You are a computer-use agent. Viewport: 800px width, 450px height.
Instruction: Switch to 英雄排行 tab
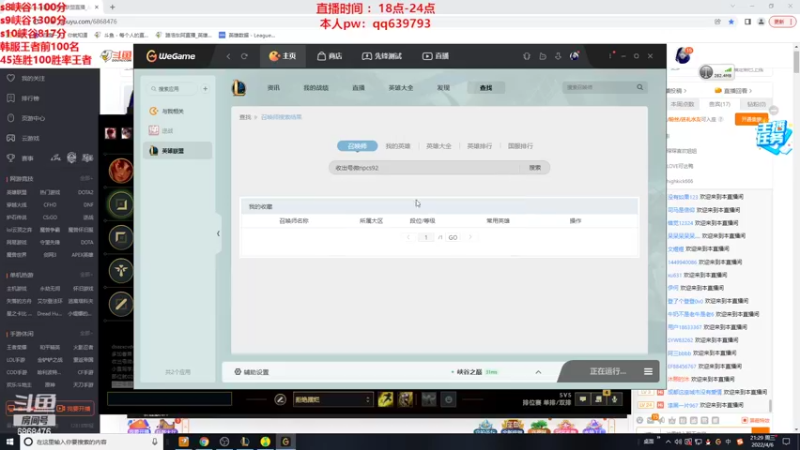tap(480, 146)
